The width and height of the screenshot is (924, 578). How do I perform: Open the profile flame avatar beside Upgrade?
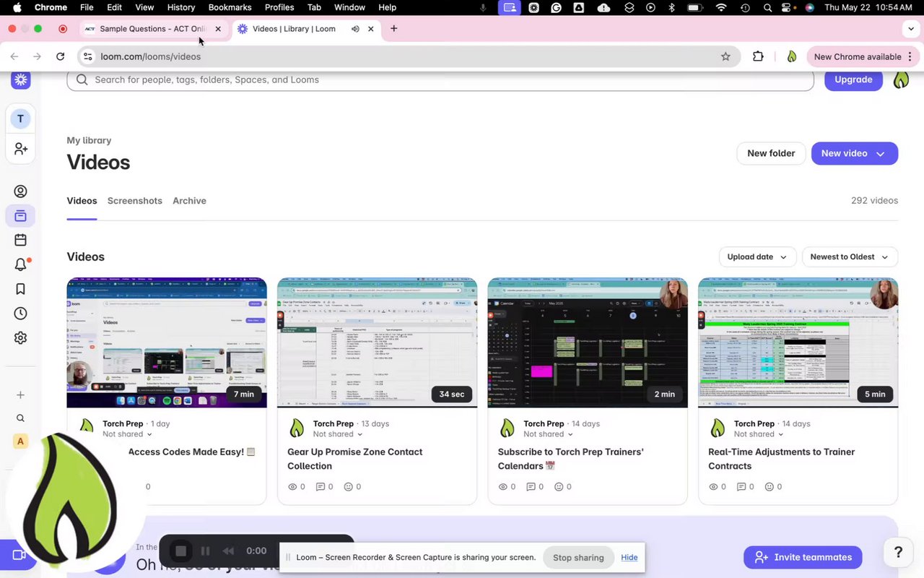click(x=901, y=79)
